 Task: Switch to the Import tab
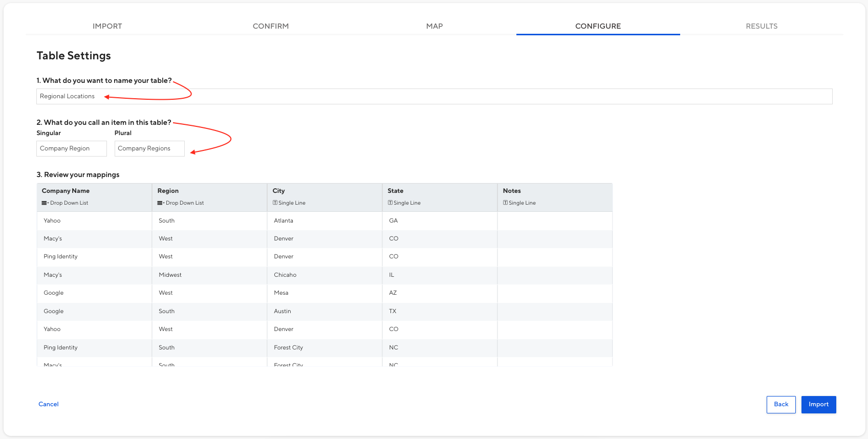tap(107, 26)
